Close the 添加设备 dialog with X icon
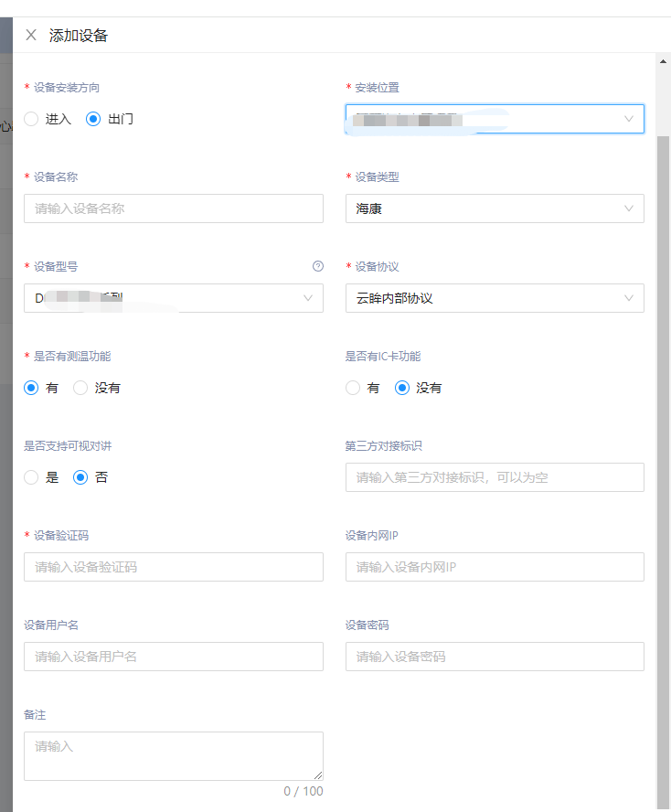 (31, 36)
